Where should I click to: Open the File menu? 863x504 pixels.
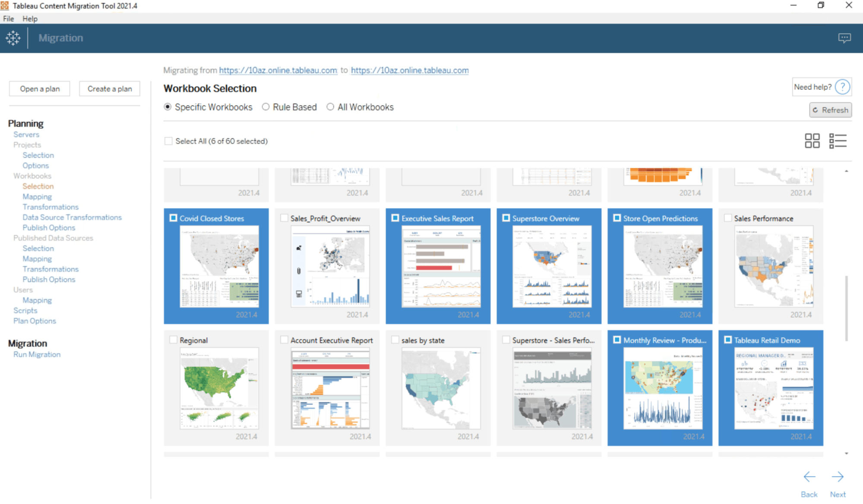(x=8, y=19)
